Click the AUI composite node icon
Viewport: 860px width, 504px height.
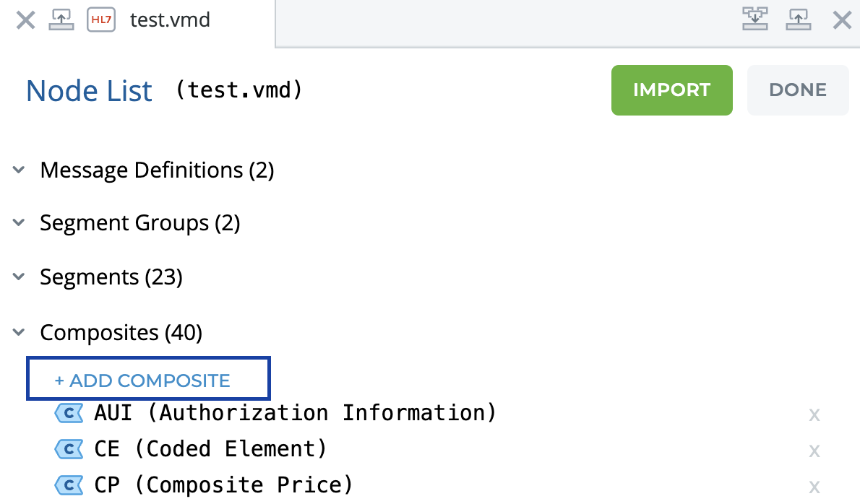point(69,413)
